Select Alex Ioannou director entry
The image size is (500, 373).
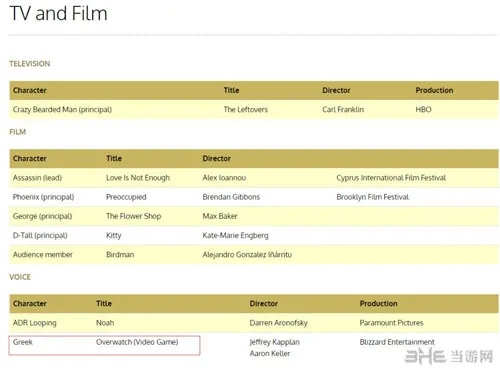point(224,178)
